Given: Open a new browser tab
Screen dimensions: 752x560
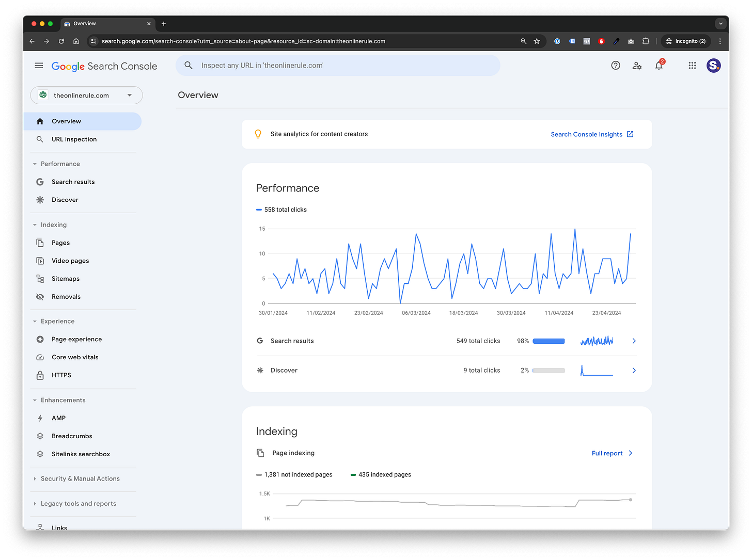Looking at the screenshot, I should (164, 24).
